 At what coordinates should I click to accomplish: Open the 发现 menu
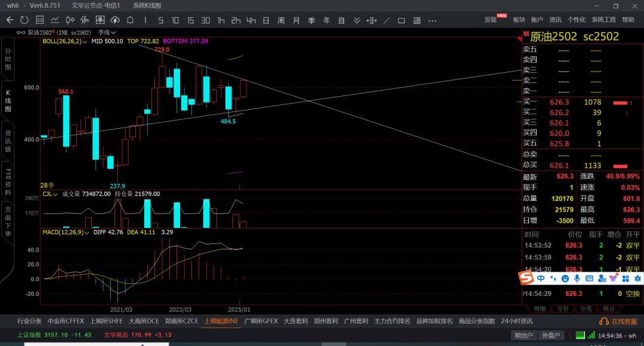coord(490,20)
